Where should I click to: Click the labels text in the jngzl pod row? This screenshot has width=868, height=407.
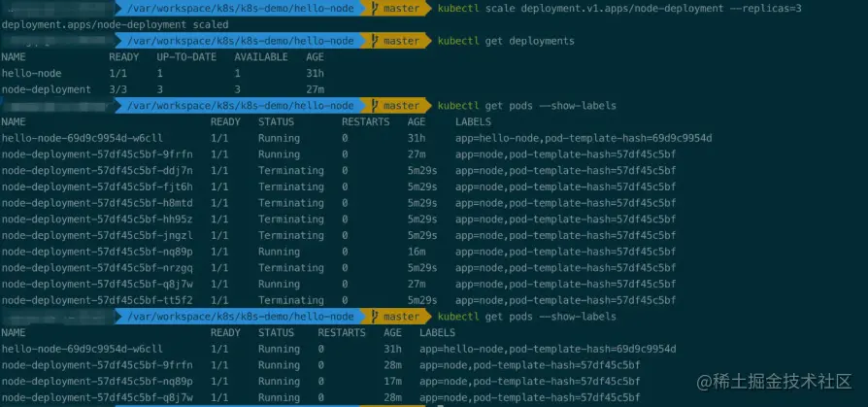[565, 235]
